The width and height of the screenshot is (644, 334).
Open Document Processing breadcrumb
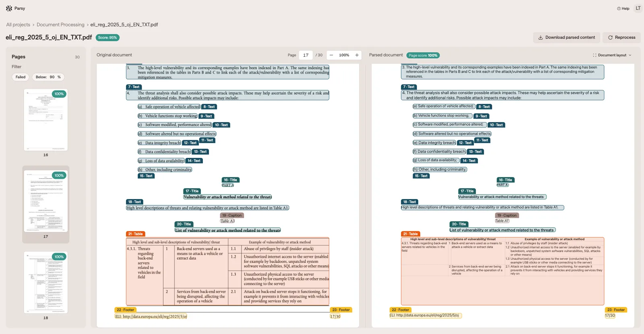(60, 25)
